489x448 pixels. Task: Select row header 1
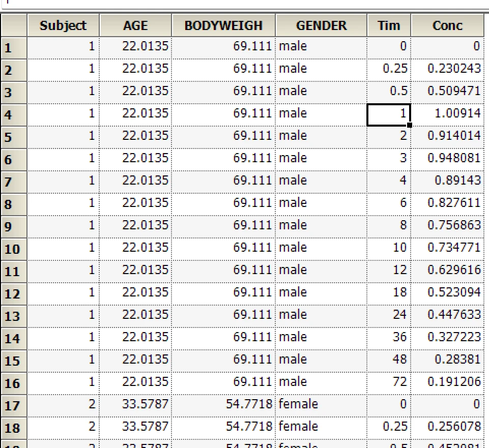coord(13,48)
